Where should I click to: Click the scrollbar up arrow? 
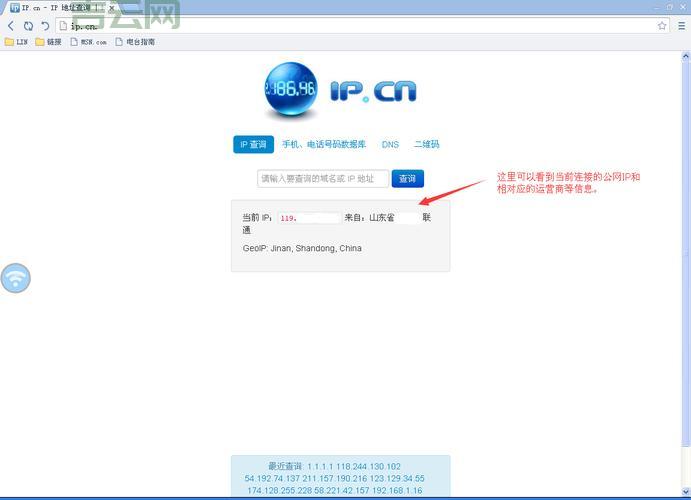(x=685, y=56)
